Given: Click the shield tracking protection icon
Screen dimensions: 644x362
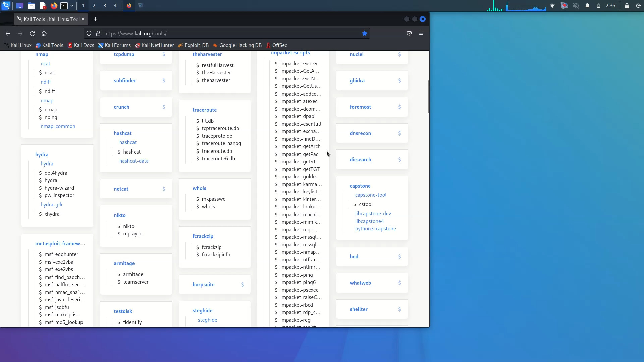Looking at the screenshot, I should (89, 33).
